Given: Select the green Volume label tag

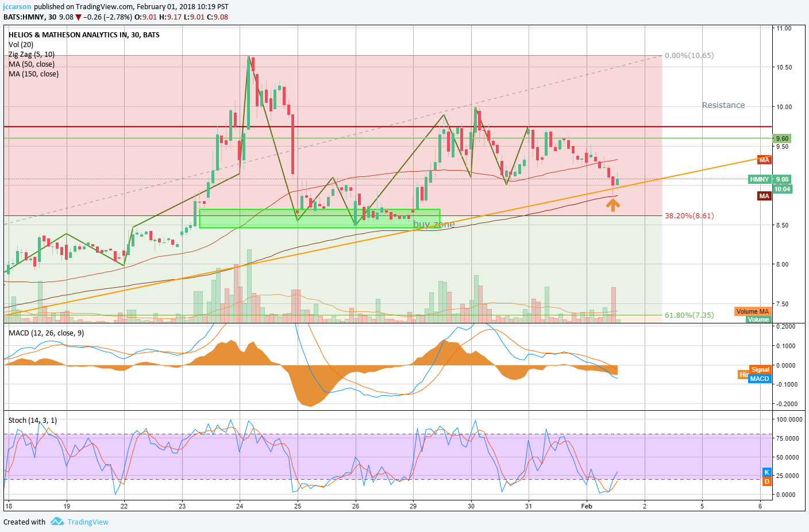Looking at the screenshot, I should pos(758,319).
